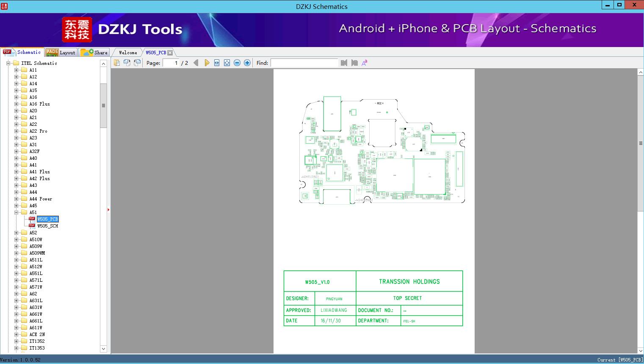Click the find next icon
Screen dimensions: 644x364
coord(354,63)
